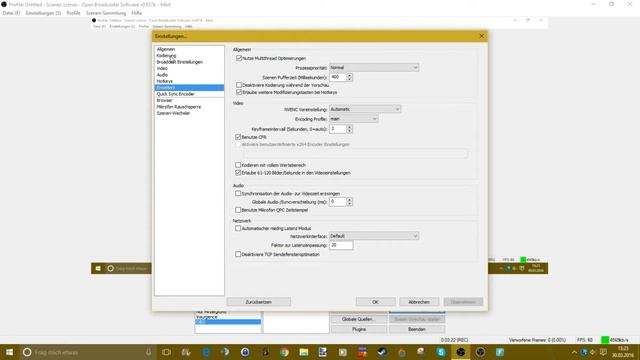
Task: Click the Keyframeintervall value field
Action: (x=338, y=129)
